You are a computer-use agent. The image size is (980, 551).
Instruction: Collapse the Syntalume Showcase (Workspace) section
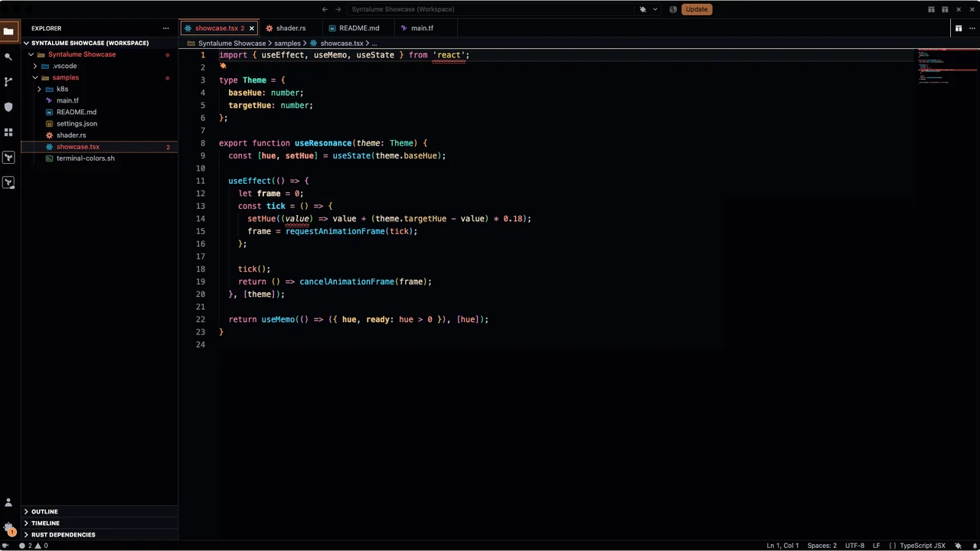coord(100,43)
